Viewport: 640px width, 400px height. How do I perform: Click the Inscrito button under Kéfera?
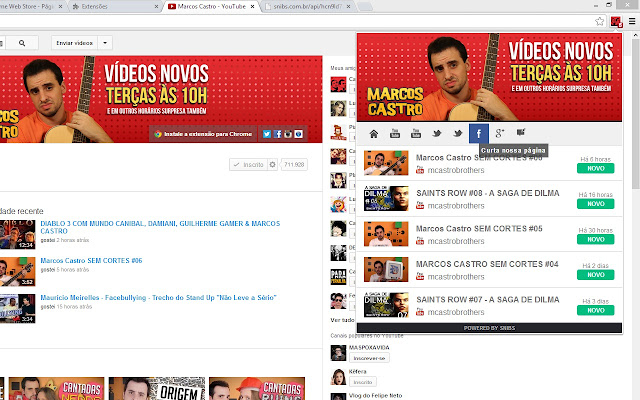(x=362, y=382)
